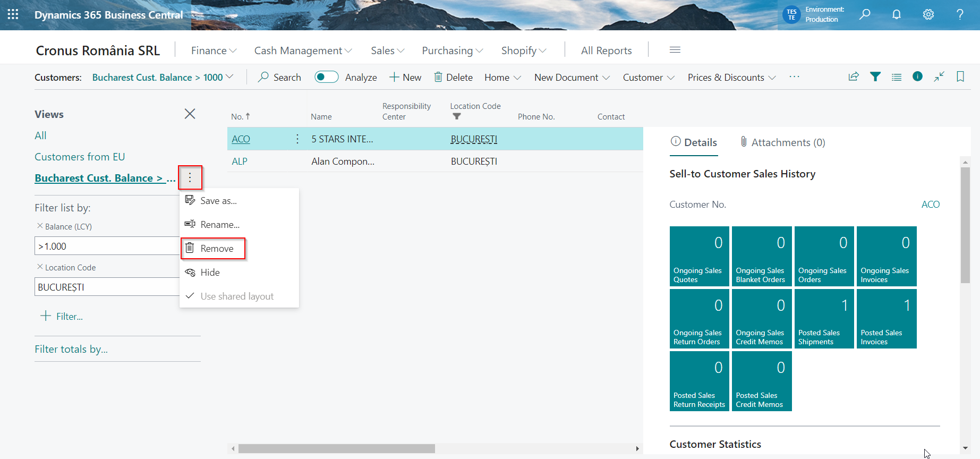Toggle the filter pane funnel icon

tap(875, 76)
